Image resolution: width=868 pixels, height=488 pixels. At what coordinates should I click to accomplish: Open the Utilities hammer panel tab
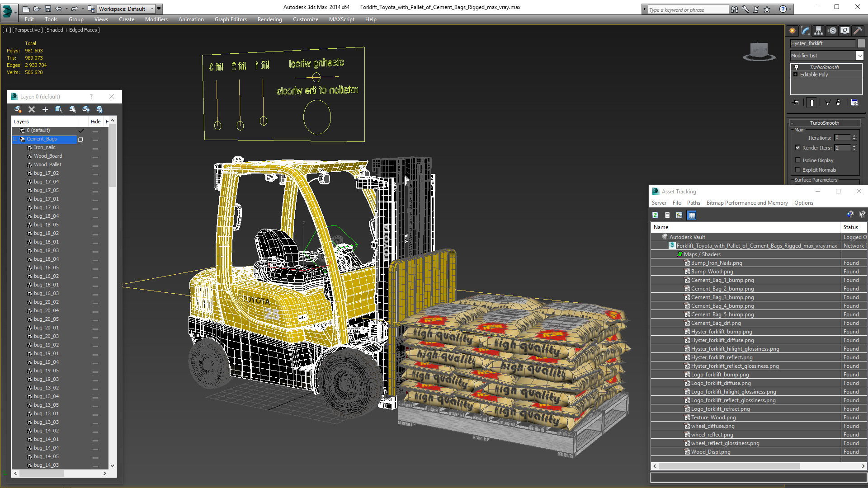858,31
